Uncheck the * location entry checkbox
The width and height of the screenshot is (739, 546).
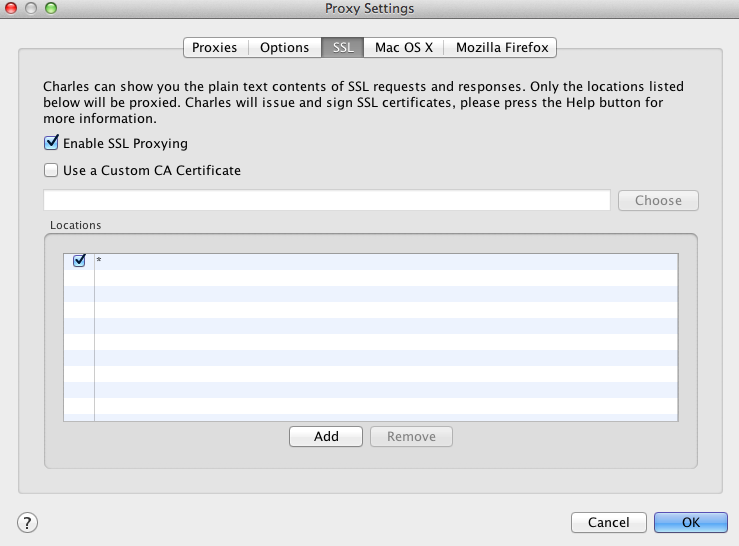coord(79,260)
